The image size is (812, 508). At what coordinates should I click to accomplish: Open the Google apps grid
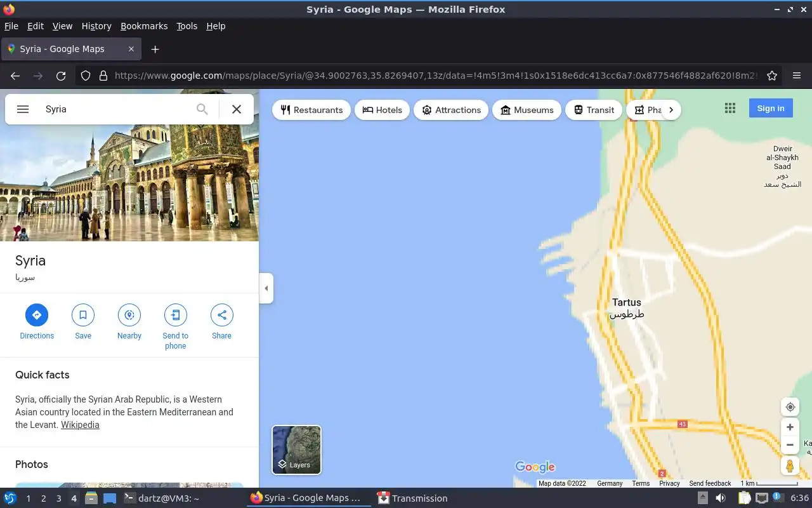coord(730,109)
